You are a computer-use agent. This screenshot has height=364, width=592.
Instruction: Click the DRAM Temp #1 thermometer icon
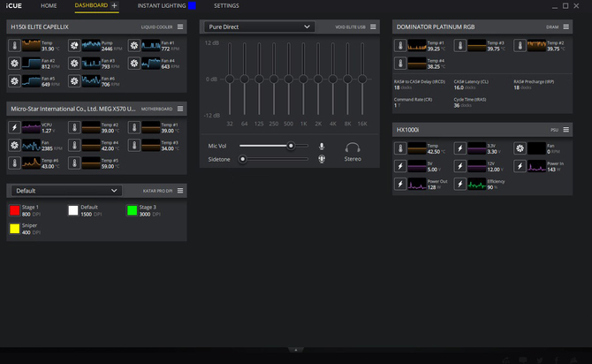pyautogui.click(x=400, y=45)
